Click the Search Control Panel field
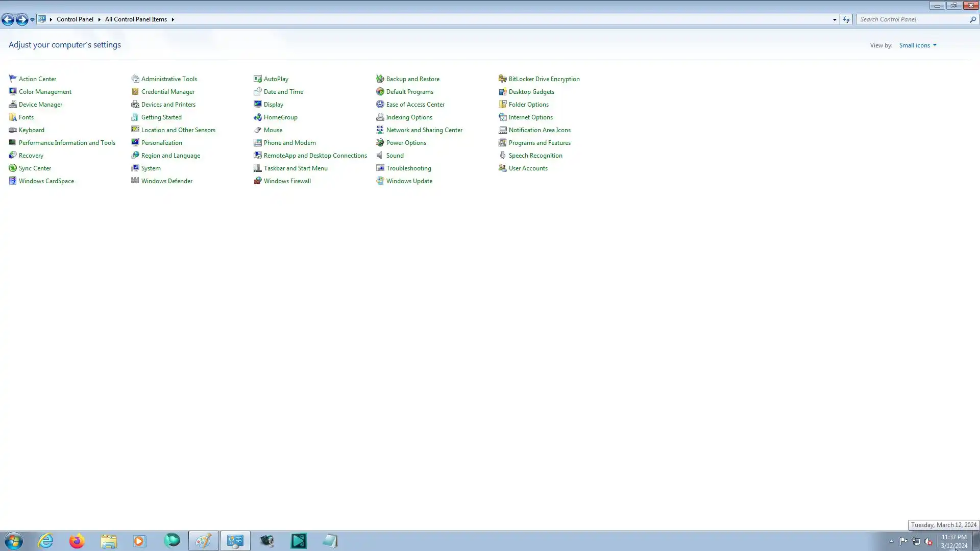 pyautogui.click(x=913, y=19)
